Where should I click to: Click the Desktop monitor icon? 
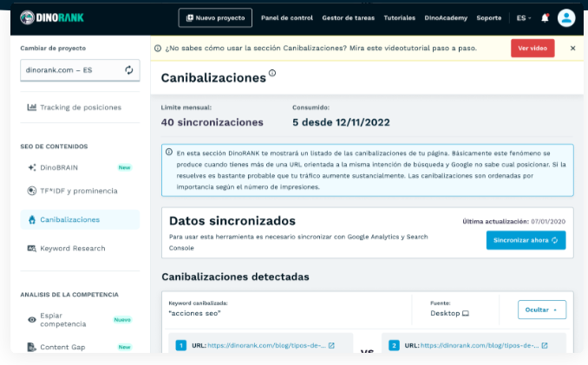[466, 313]
